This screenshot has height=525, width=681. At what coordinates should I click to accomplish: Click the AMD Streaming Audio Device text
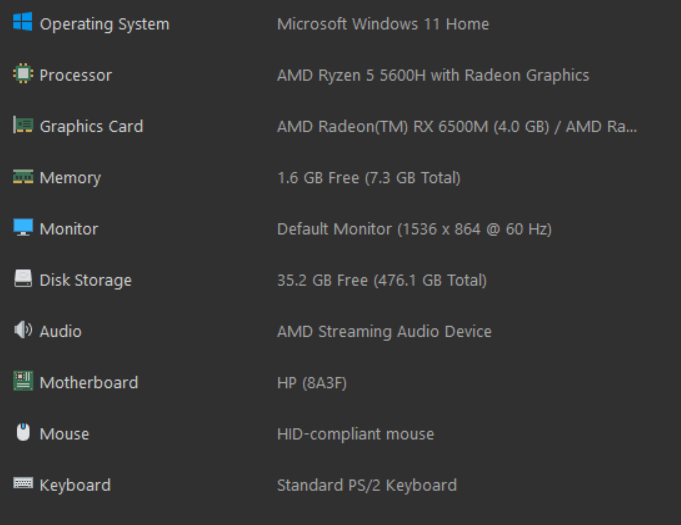click(384, 331)
